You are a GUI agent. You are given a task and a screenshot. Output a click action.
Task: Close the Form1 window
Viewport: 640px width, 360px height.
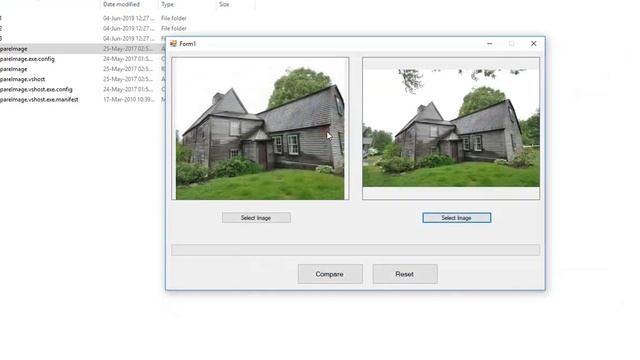click(533, 44)
